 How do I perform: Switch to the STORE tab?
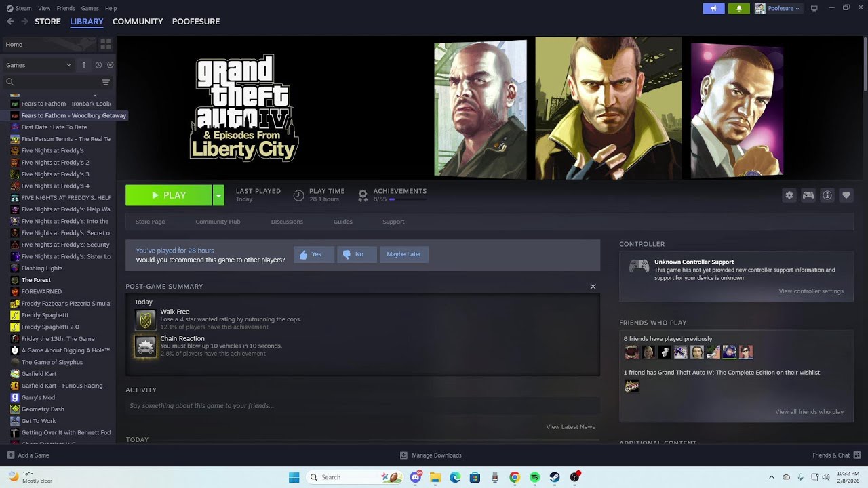pyautogui.click(x=47, y=22)
